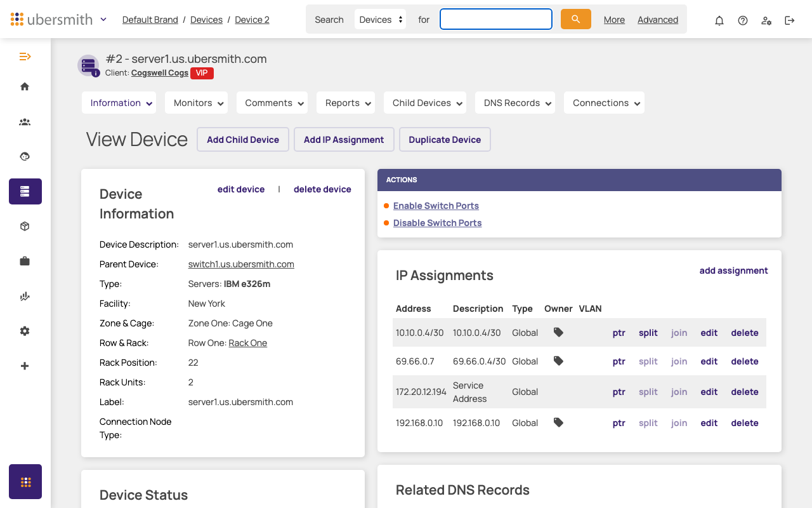Go to Home in the sidebar

25,86
